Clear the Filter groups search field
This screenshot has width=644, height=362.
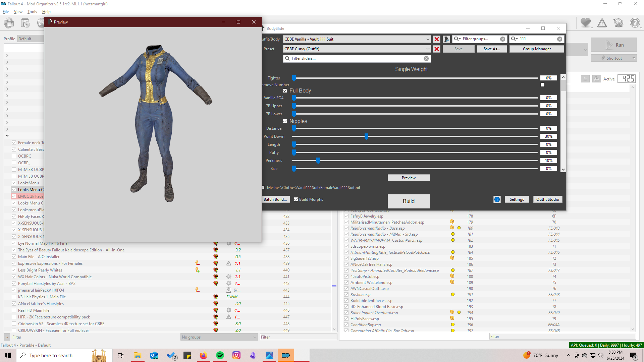[x=502, y=39]
